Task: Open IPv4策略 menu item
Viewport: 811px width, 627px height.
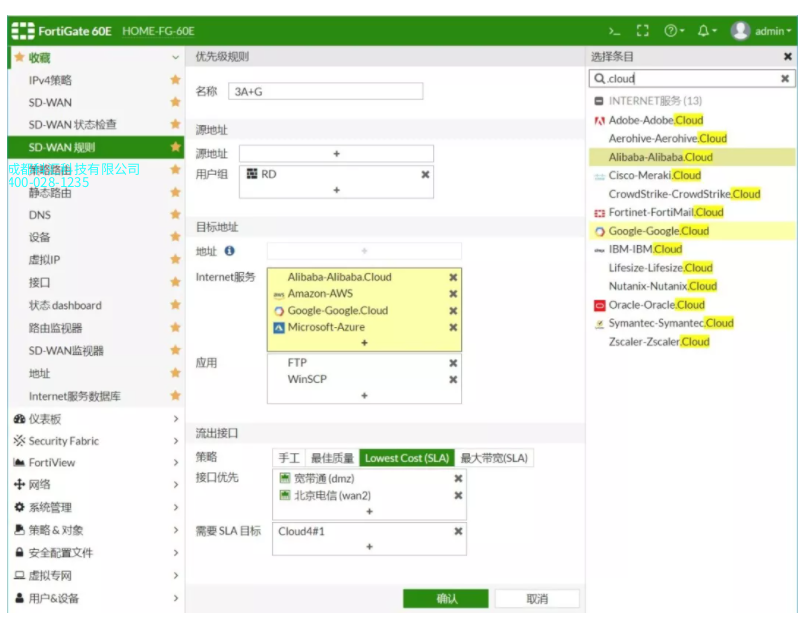Action: pyautogui.click(x=50, y=80)
